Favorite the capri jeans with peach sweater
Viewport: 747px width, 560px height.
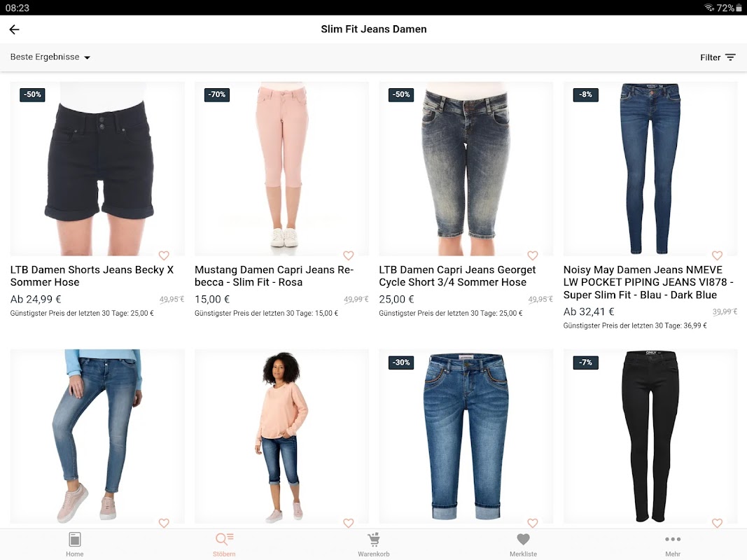click(x=348, y=523)
